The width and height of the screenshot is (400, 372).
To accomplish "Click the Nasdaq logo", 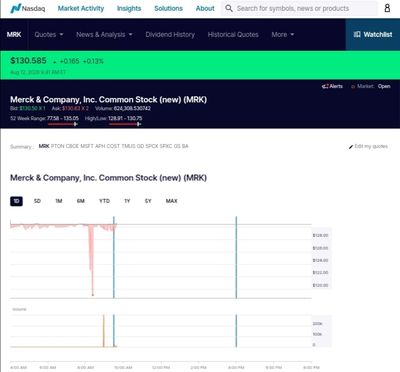I will pos(28,8).
